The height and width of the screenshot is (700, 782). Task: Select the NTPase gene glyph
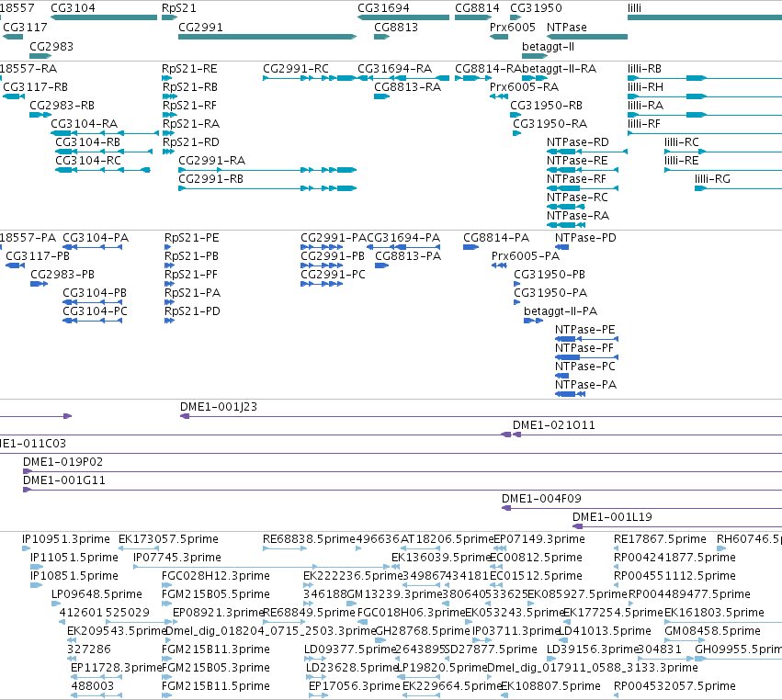tap(587, 37)
